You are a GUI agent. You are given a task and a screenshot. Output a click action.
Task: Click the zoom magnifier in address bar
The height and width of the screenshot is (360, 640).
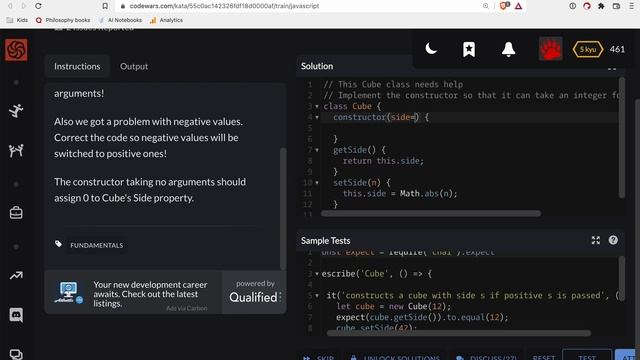coord(485,6)
